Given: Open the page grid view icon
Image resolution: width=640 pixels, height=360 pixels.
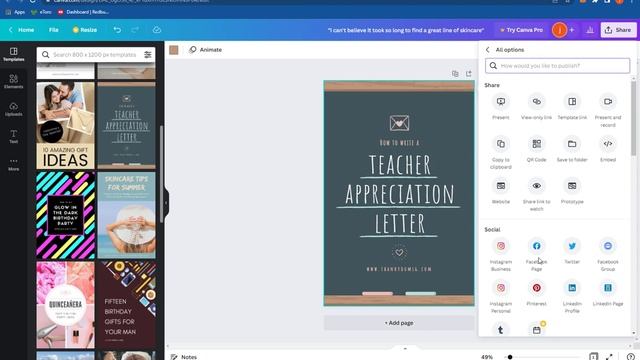Looking at the screenshot, I should coord(593,357).
